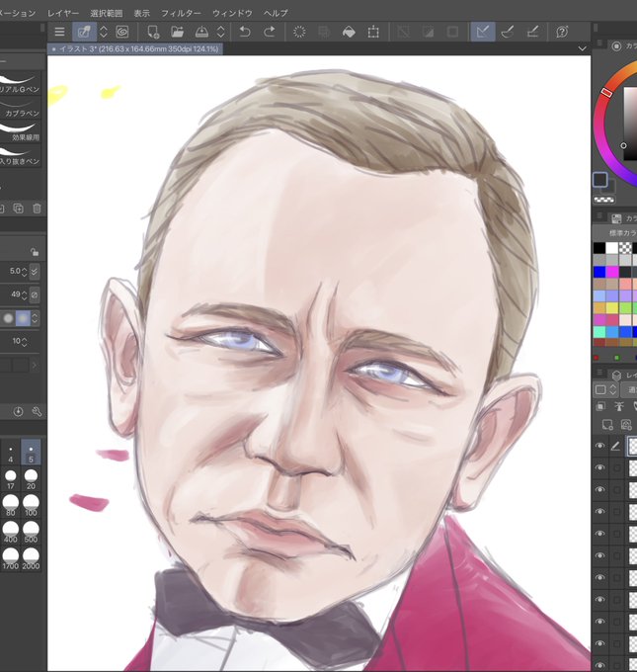Click hue ring red marker
Viewport: 637px width, 672px height.
pyautogui.click(x=606, y=92)
